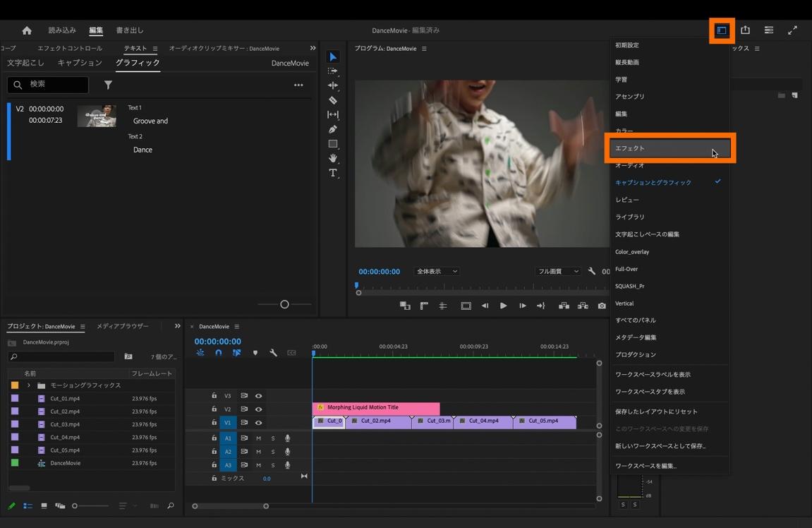Select the Pen tool
The width and height of the screenshot is (812, 528).
333,129
